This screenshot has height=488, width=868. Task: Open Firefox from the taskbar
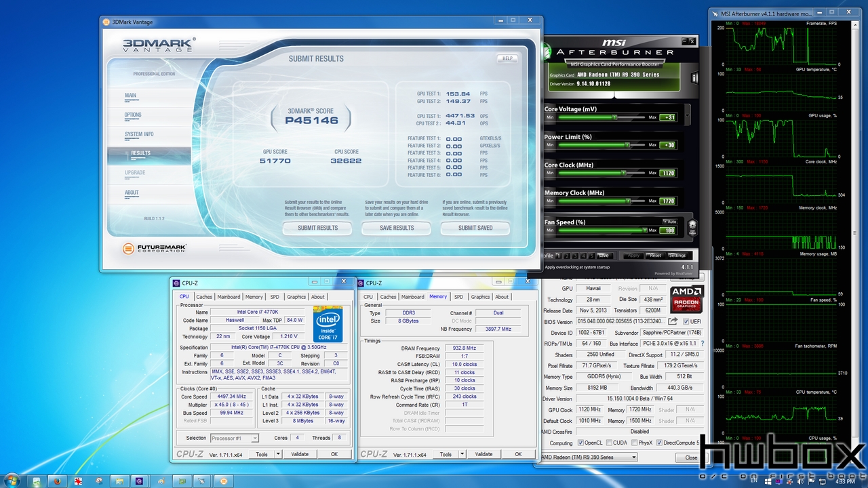[57, 481]
